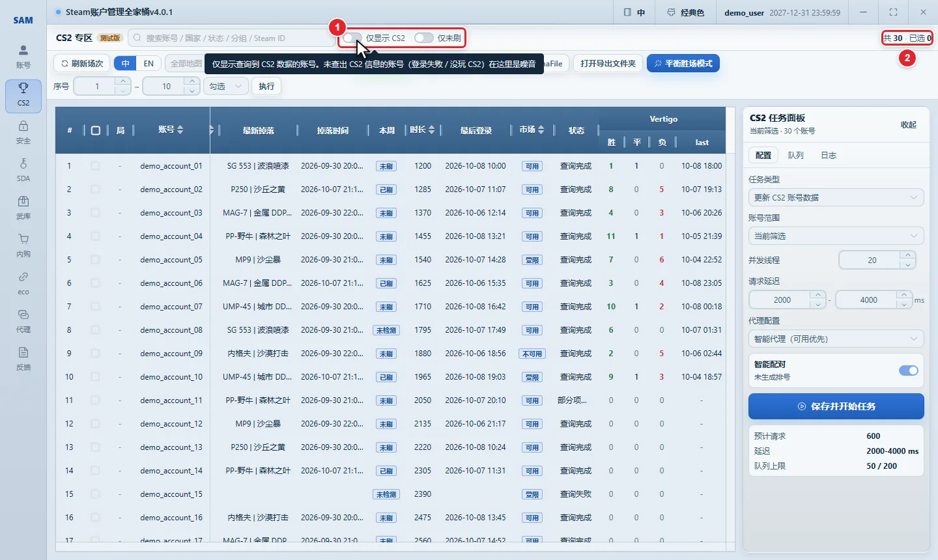The image size is (938, 560).
Task: Open the 安全 security sidebar section
Action: tap(23, 132)
